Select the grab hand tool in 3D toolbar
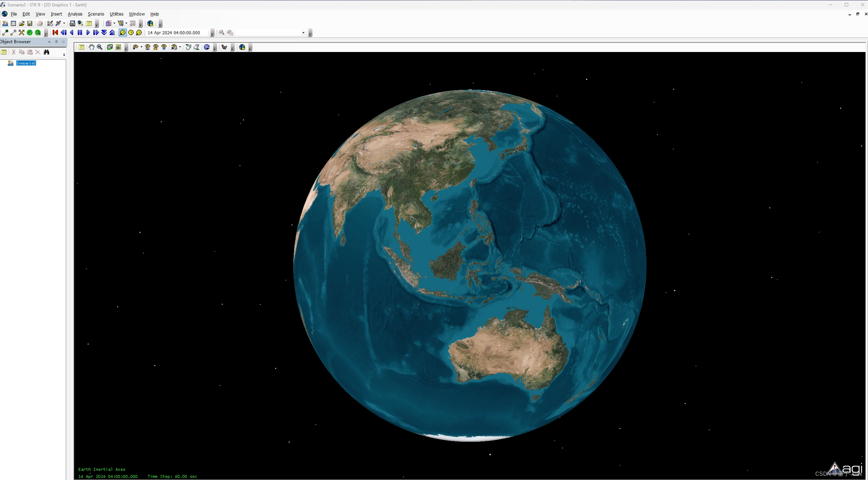Viewport: 868px width, 480px height. (x=92, y=47)
